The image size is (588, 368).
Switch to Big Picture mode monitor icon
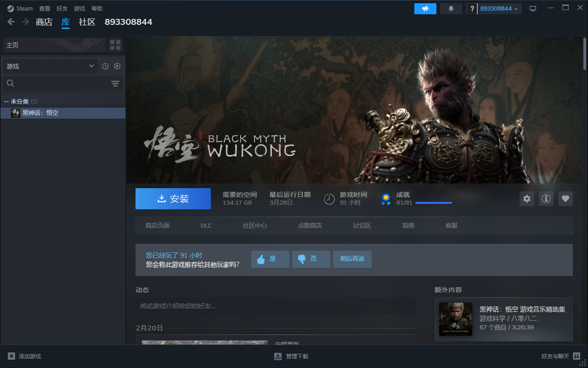533,9
